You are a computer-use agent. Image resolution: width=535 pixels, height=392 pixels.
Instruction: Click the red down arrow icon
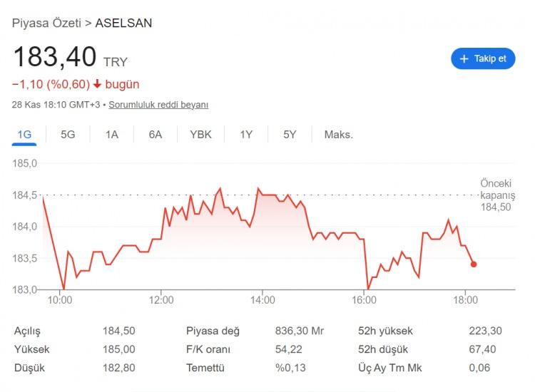pyautogui.click(x=98, y=84)
